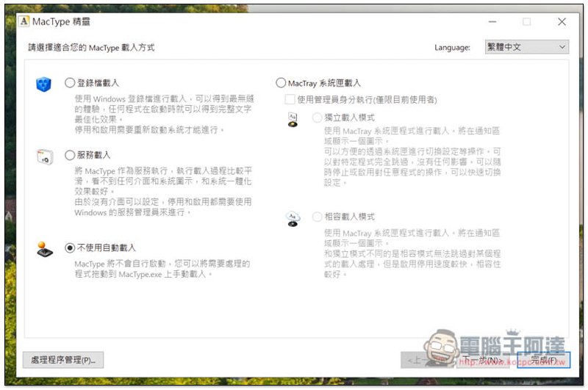Open the Language dropdown showing 繁體中文
The image size is (588, 390).
click(x=526, y=47)
